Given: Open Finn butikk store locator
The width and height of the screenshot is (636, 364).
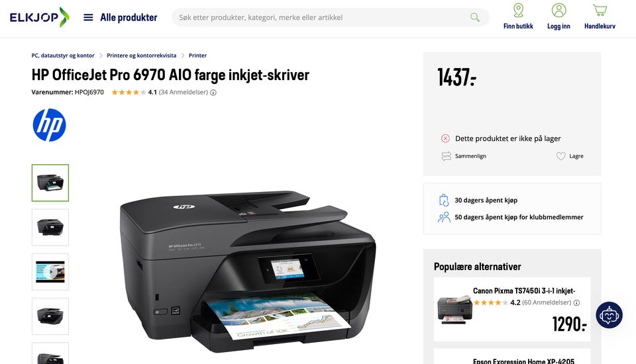Looking at the screenshot, I should 518,17.
